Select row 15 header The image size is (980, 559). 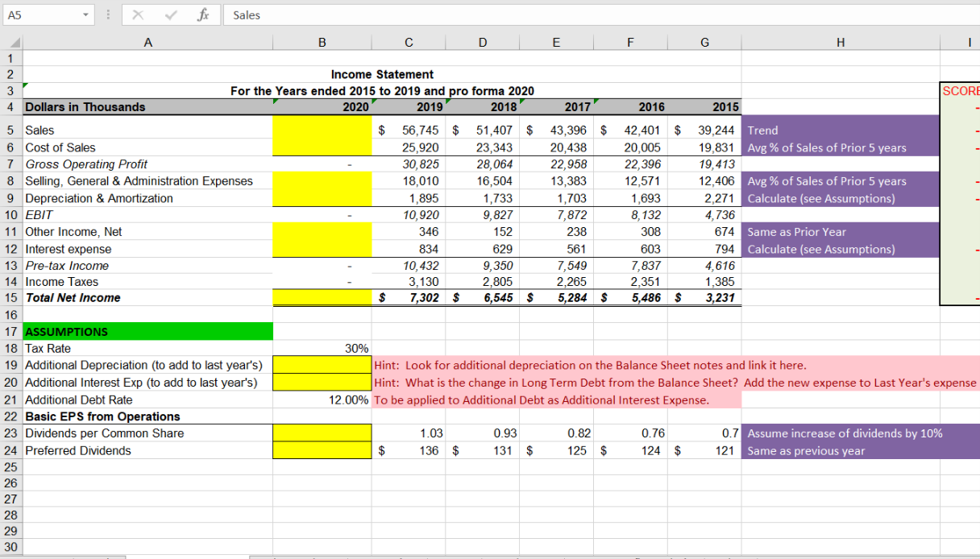point(10,298)
